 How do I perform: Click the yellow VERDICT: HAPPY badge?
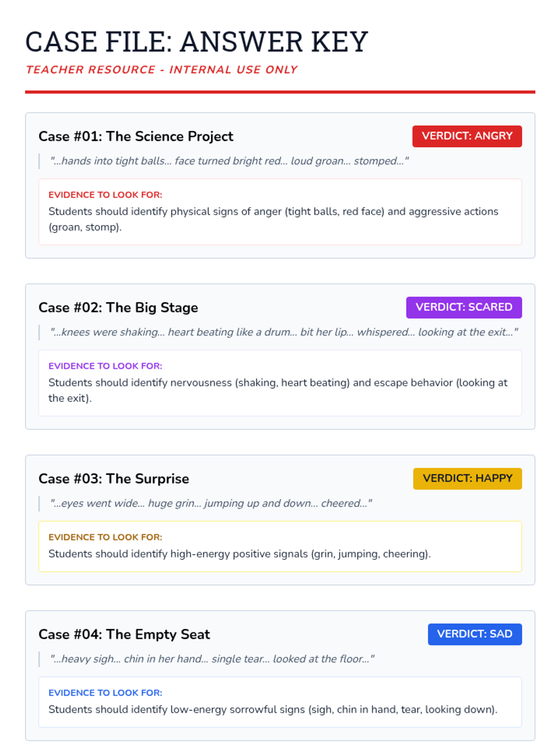[x=467, y=479]
